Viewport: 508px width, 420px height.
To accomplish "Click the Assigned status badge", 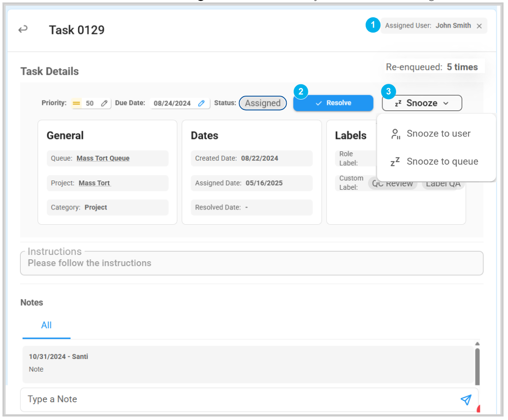I will point(263,103).
